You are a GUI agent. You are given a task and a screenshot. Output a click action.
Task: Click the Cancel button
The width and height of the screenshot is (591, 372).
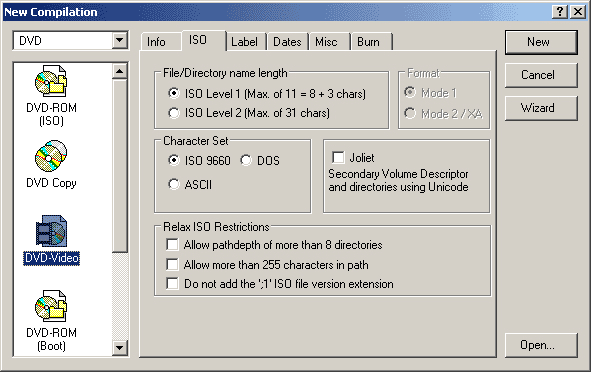[x=541, y=75]
